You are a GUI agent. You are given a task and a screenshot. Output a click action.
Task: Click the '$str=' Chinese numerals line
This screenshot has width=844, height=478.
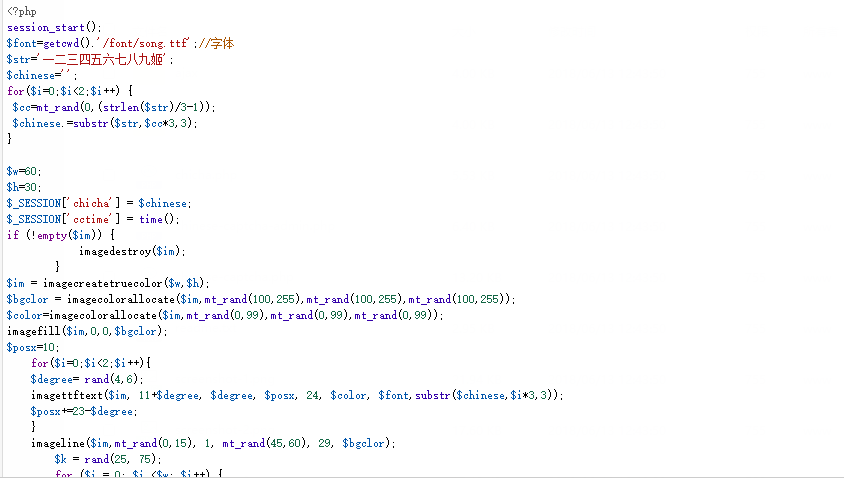(90, 59)
